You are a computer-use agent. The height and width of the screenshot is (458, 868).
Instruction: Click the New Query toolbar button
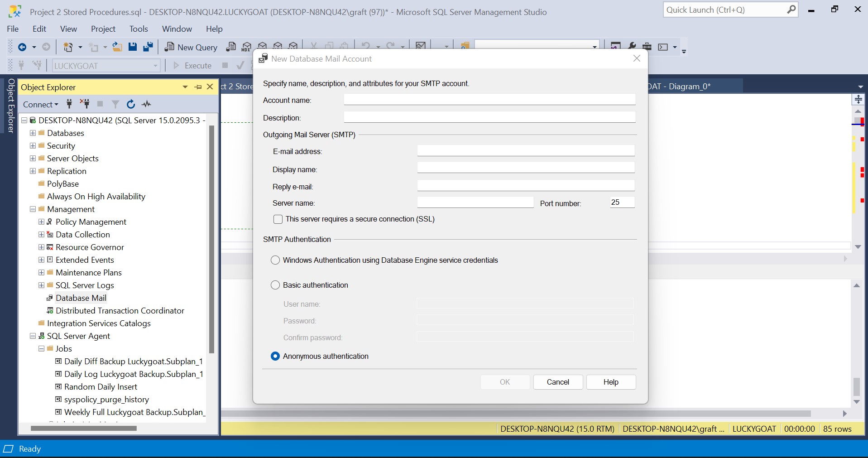191,47
